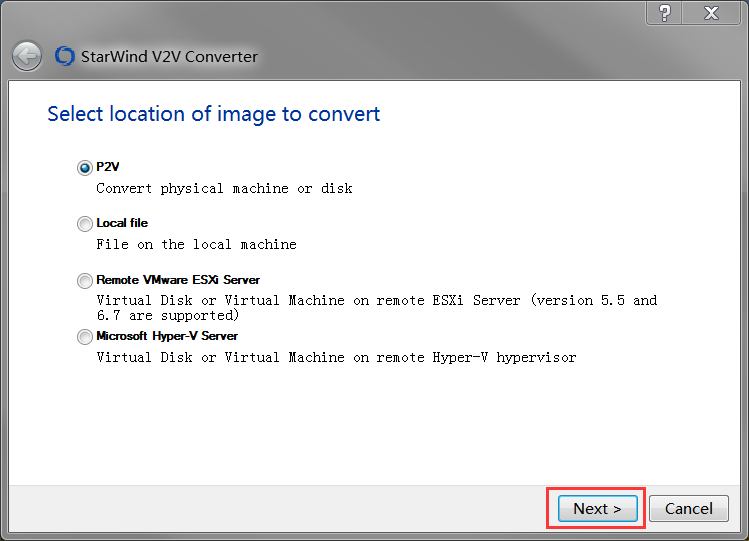
Task: Click the ESXi Server version description text
Action: (376, 308)
